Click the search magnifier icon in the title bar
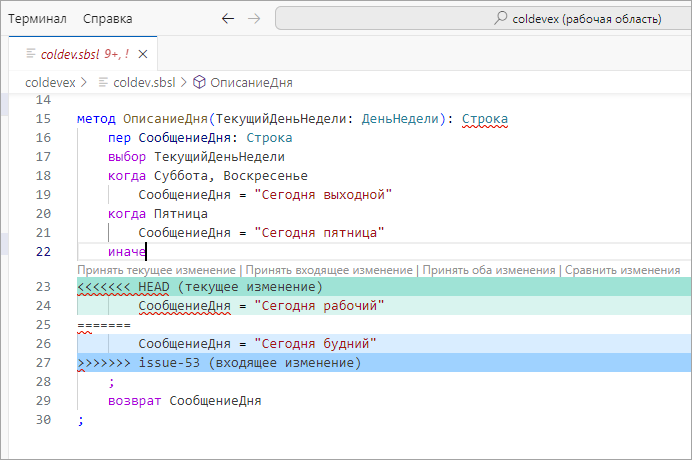This screenshot has height=460, width=692. pyautogui.click(x=501, y=19)
